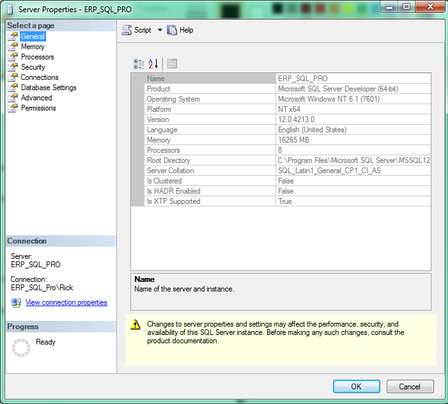Click the icon beside Database Settings page
Screen dimensions: 448x404
tap(13, 88)
